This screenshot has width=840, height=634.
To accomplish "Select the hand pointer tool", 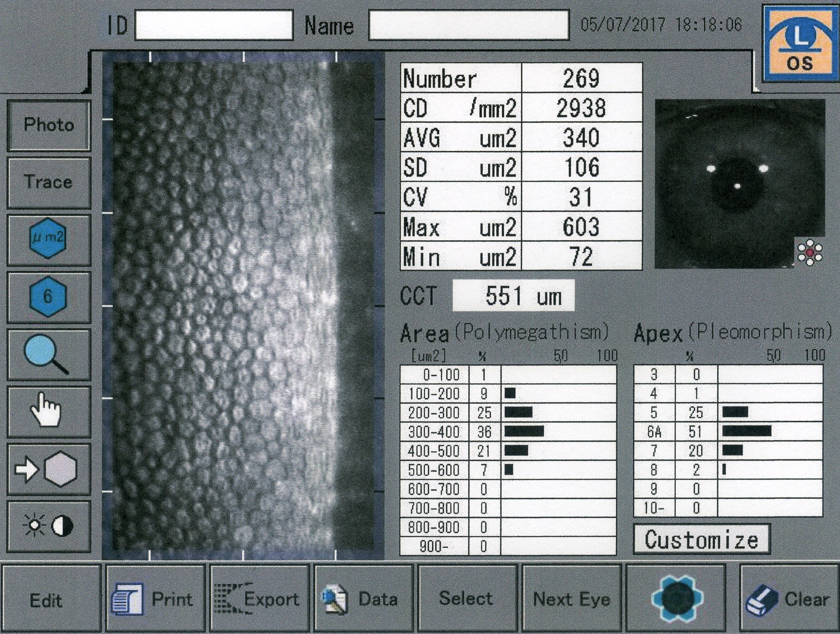I will pos(48,411).
